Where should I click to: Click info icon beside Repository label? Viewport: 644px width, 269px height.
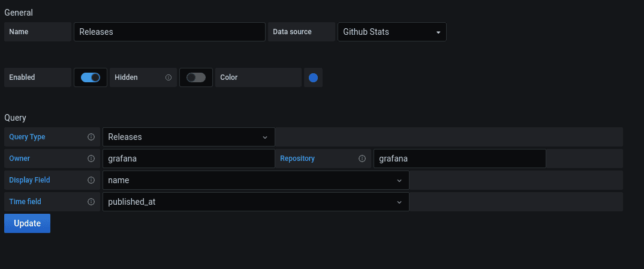(x=362, y=159)
